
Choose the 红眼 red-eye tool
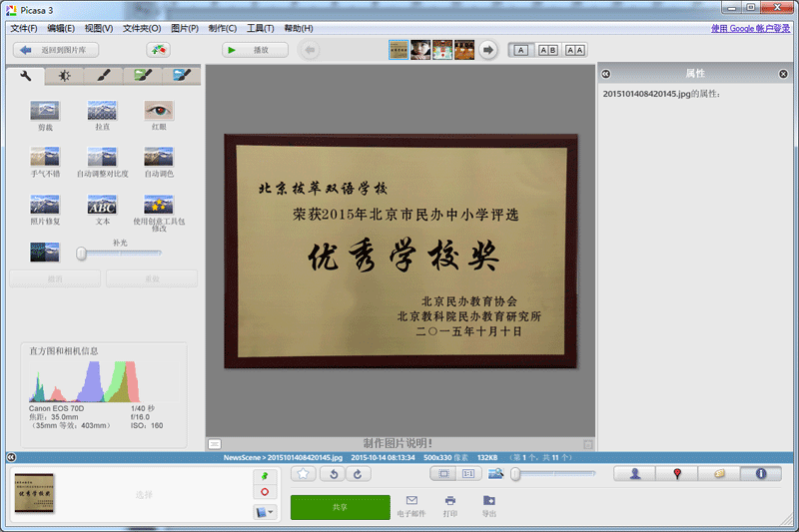coord(159,116)
